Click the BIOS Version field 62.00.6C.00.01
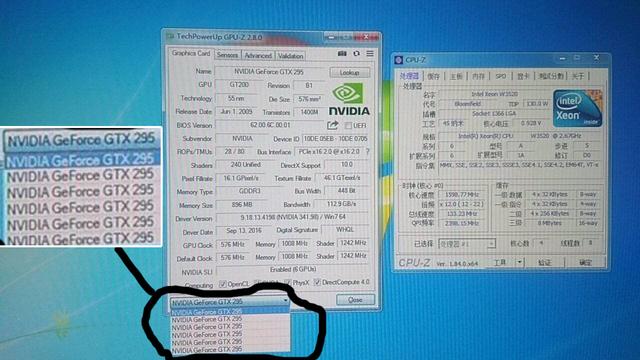 tap(270, 125)
